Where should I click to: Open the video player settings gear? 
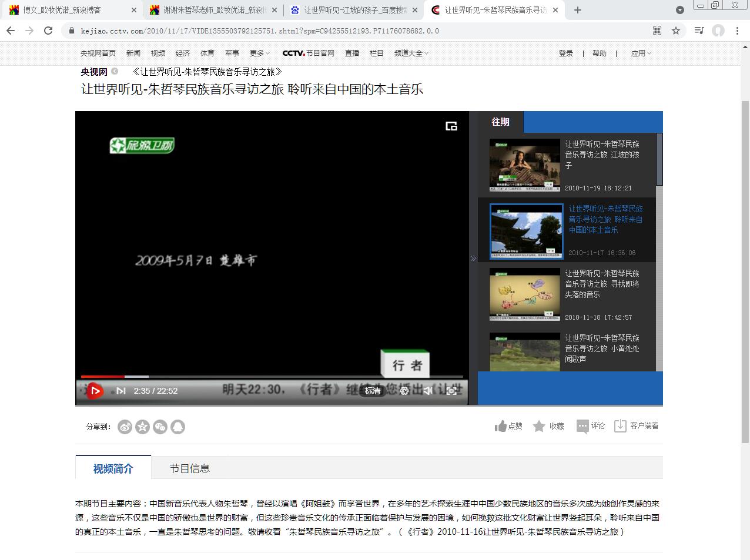[404, 391]
